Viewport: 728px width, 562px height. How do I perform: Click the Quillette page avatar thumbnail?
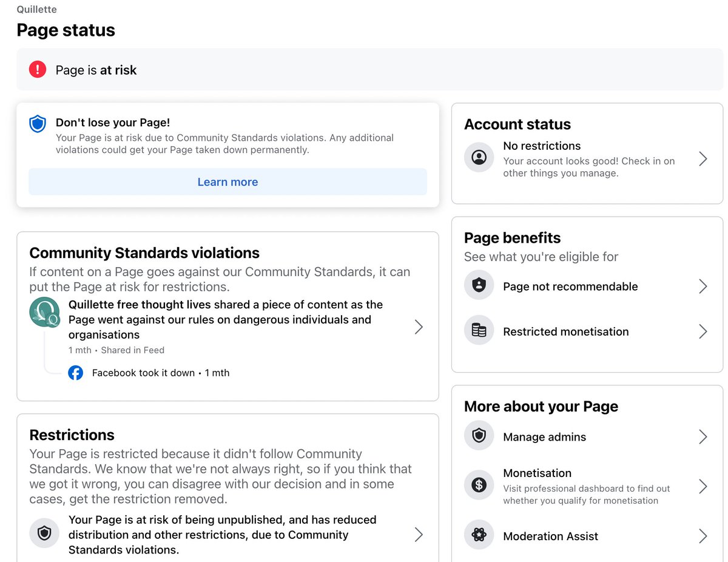click(x=45, y=312)
